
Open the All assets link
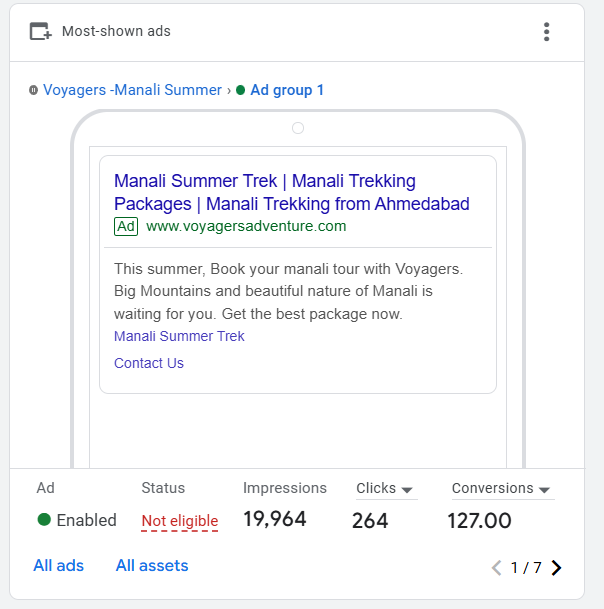(152, 566)
